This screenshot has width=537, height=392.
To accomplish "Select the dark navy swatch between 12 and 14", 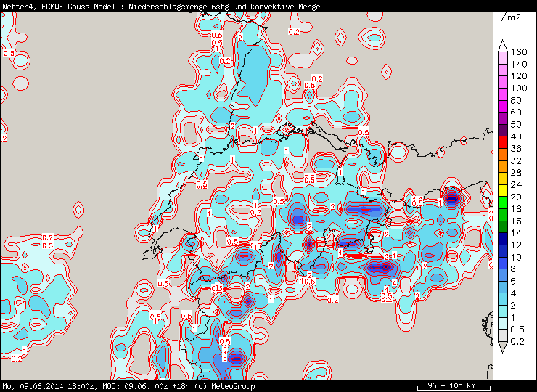I will point(503,239).
